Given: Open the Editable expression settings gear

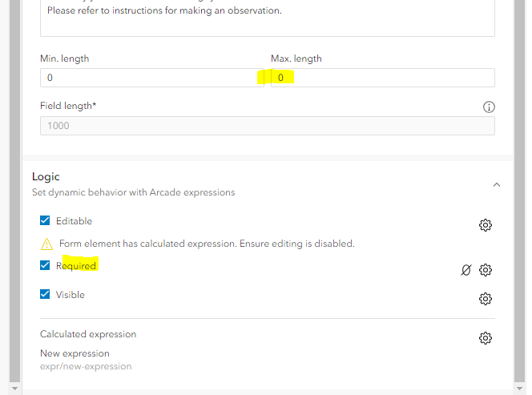Looking at the screenshot, I should [485, 225].
